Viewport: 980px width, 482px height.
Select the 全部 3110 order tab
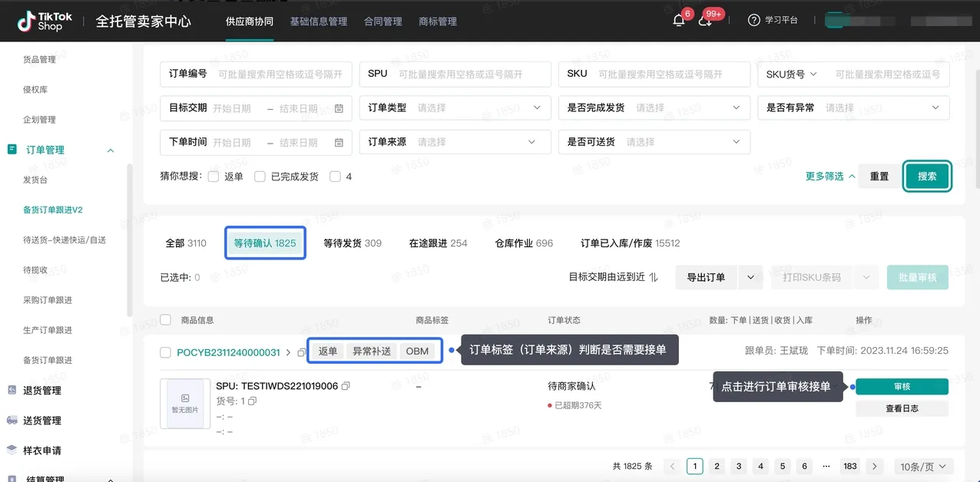pyautogui.click(x=186, y=243)
